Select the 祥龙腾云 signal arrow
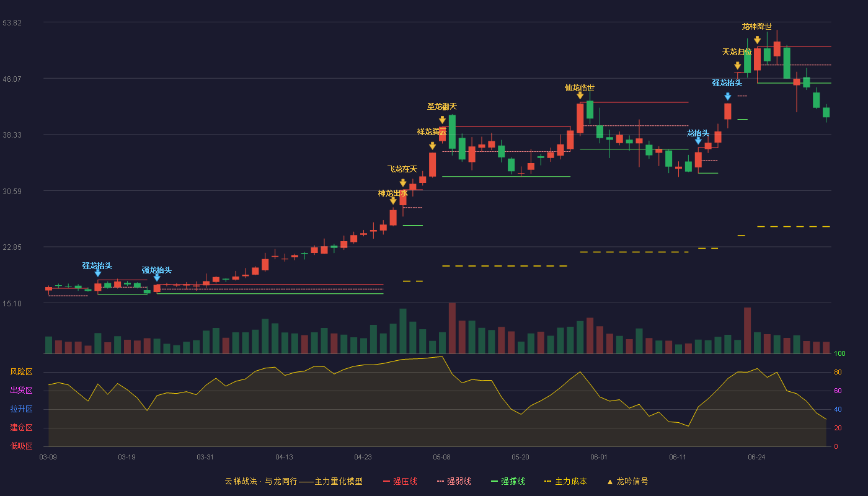This screenshot has height=496, width=868. click(x=432, y=146)
